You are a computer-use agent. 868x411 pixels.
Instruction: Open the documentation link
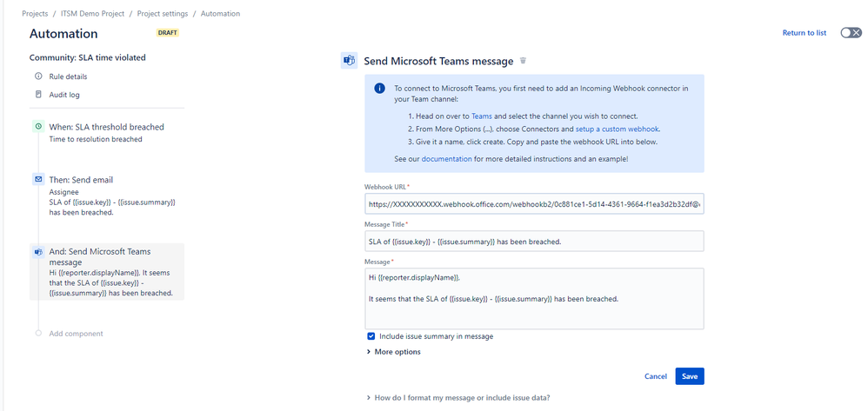click(447, 159)
